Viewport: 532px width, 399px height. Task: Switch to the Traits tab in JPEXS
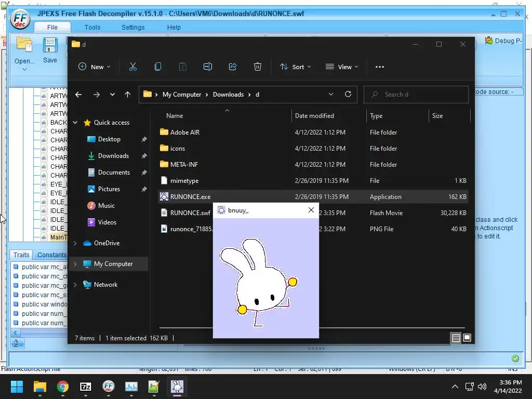[21, 255]
